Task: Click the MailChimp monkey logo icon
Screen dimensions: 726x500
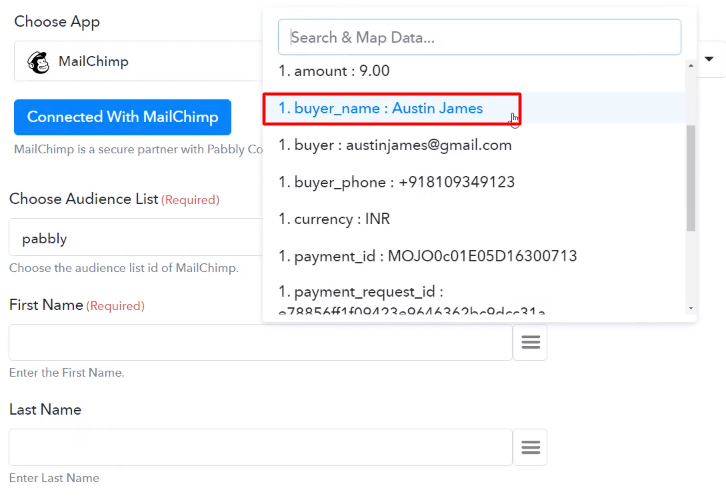Action: (38, 62)
